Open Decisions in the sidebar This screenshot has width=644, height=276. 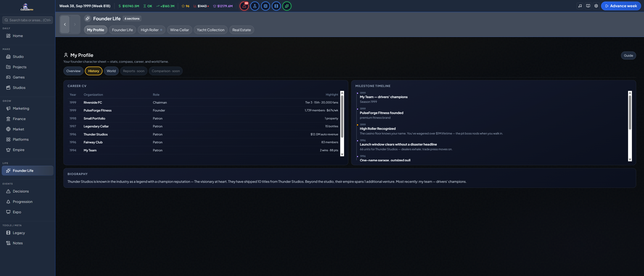(28, 191)
